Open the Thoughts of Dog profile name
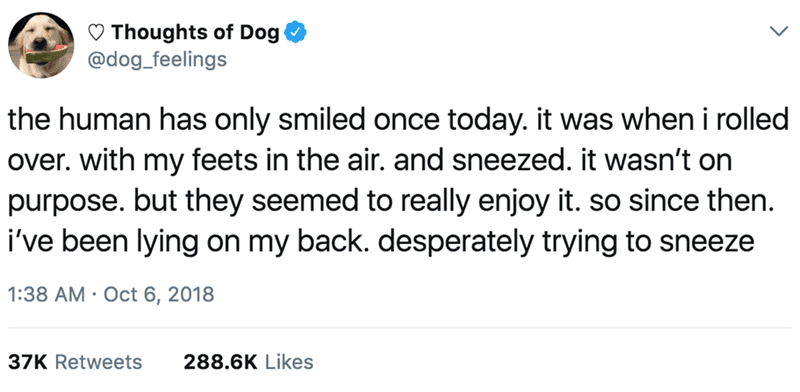 (x=196, y=34)
